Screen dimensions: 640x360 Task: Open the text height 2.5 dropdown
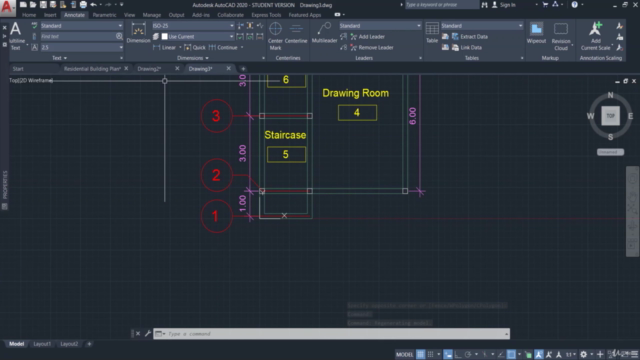81,47
